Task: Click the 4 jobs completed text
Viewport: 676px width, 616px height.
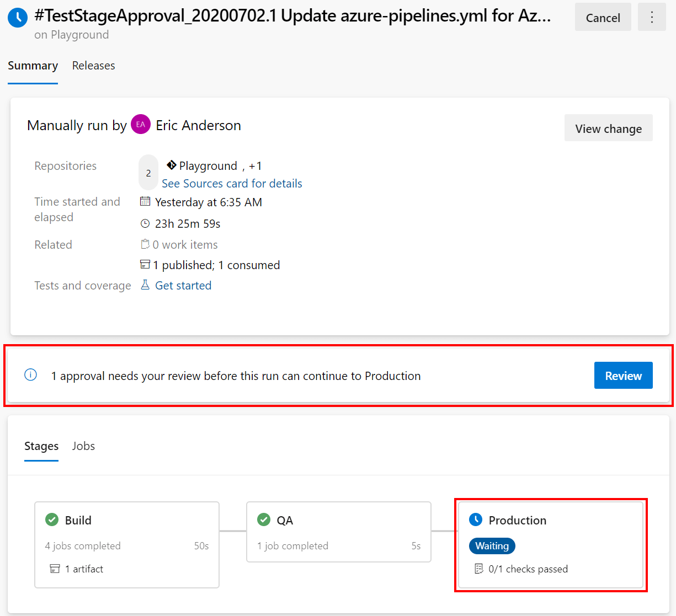Action: click(83, 545)
